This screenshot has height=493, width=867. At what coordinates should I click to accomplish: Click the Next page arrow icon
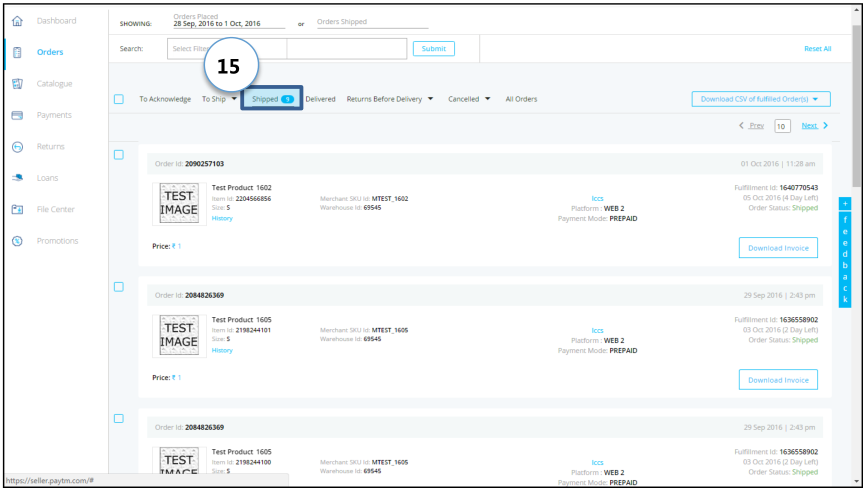tap(826, 126)
